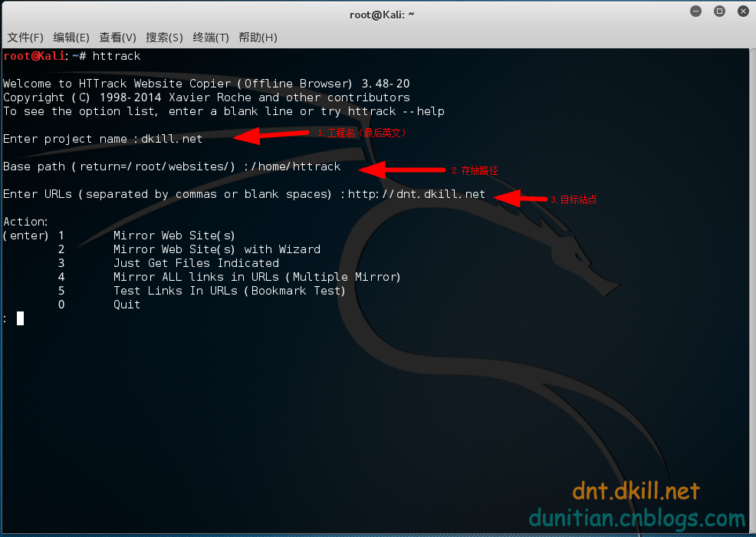
Task: Click the 'Copyright (C) 1998-2014 Xavier Roche' line
Action: point(206,97)
